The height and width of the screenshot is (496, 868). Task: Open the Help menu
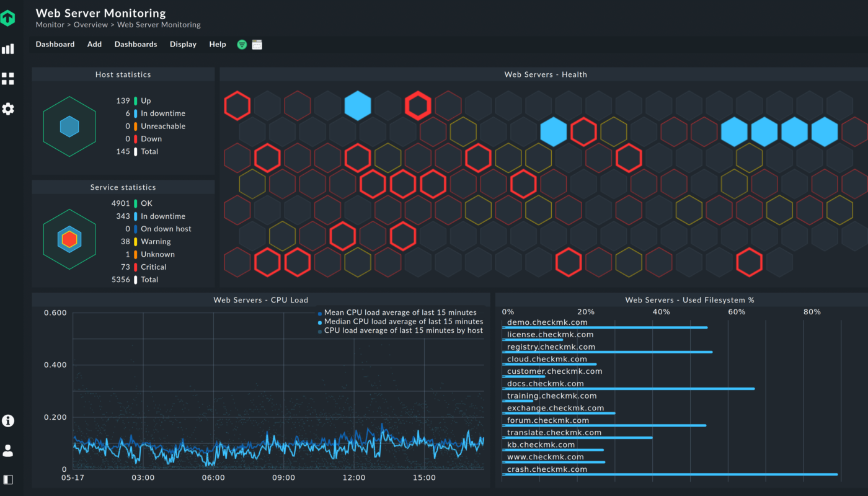coord(218,45)
